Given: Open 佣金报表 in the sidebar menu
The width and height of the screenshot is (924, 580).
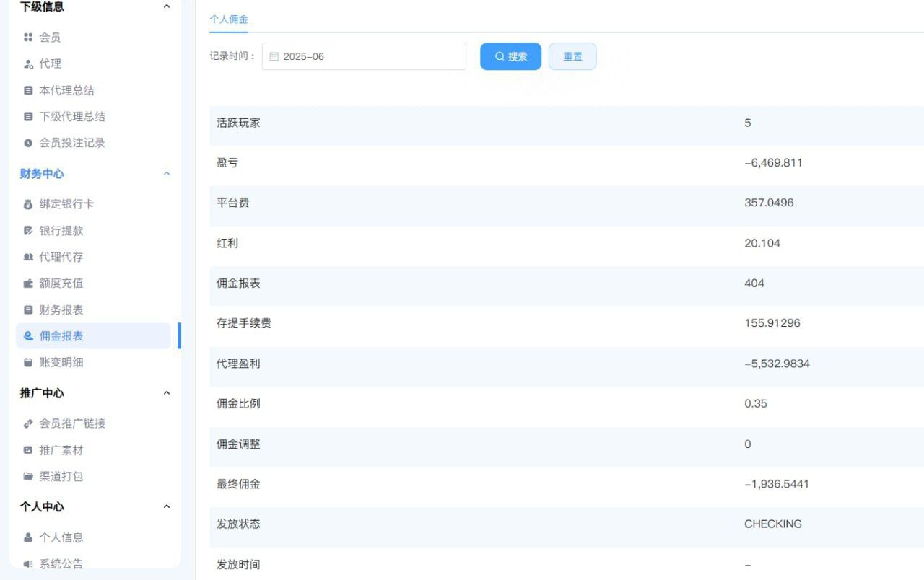Looking at the screenshot, I should tap(61, 336).
